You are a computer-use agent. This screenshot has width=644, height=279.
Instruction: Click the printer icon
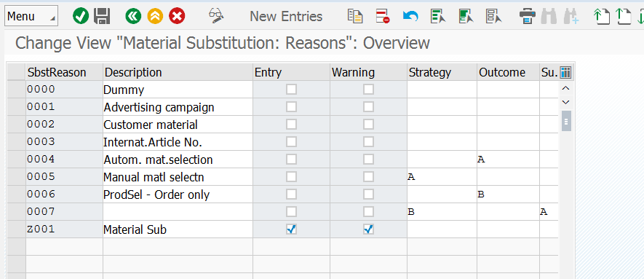(x=528, y=17)
